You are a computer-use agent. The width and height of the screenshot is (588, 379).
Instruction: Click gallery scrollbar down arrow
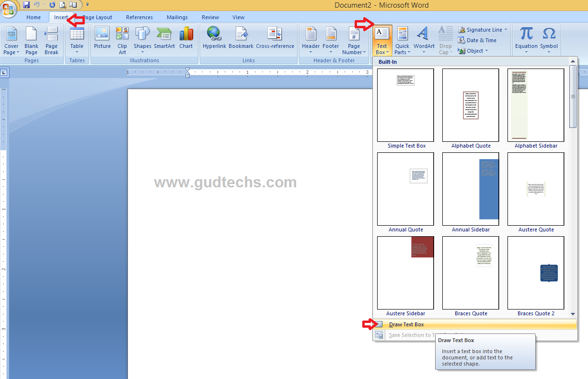tap(573, 314)
